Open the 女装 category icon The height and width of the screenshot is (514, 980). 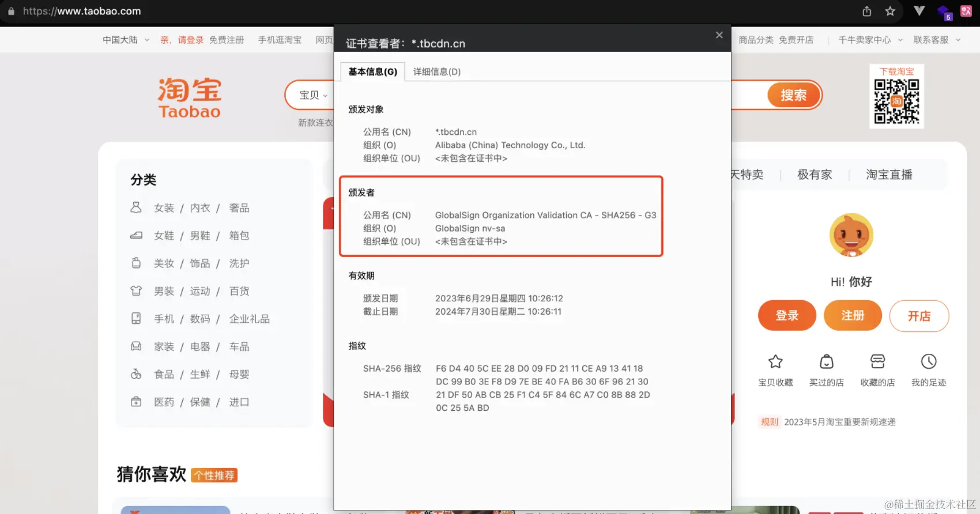click(x=136, y=207)
